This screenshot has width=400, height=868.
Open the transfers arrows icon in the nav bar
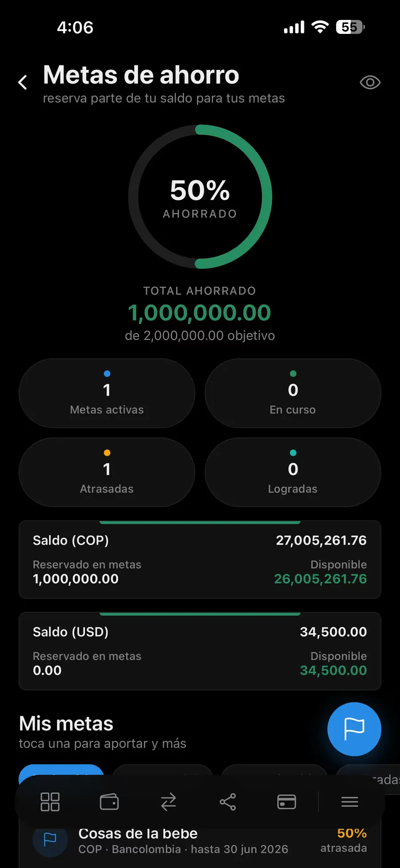click(168, 802)
